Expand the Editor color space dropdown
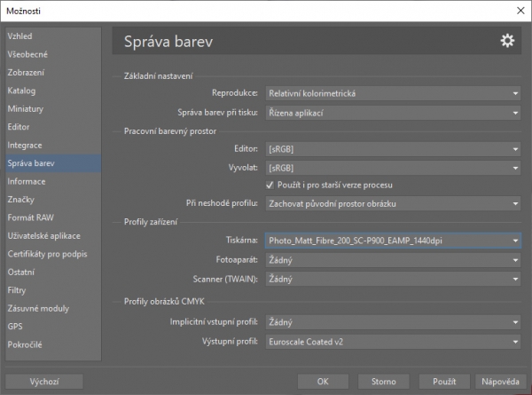The height and width of the screenshot is (395, 532). click(393, 149)
